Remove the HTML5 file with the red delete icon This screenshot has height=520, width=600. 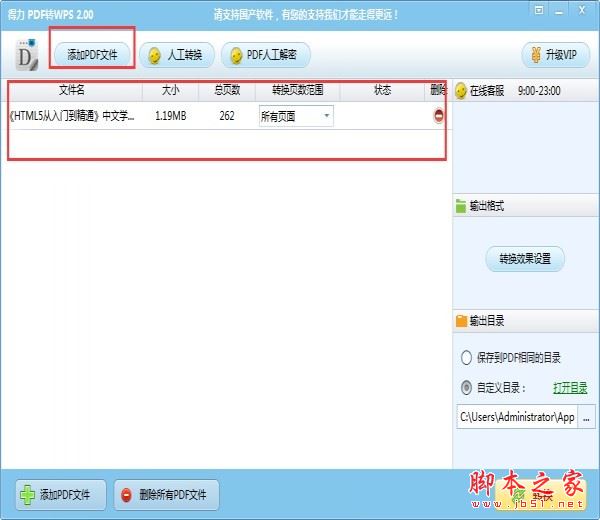pyautogui.click(x=439, y=116)
